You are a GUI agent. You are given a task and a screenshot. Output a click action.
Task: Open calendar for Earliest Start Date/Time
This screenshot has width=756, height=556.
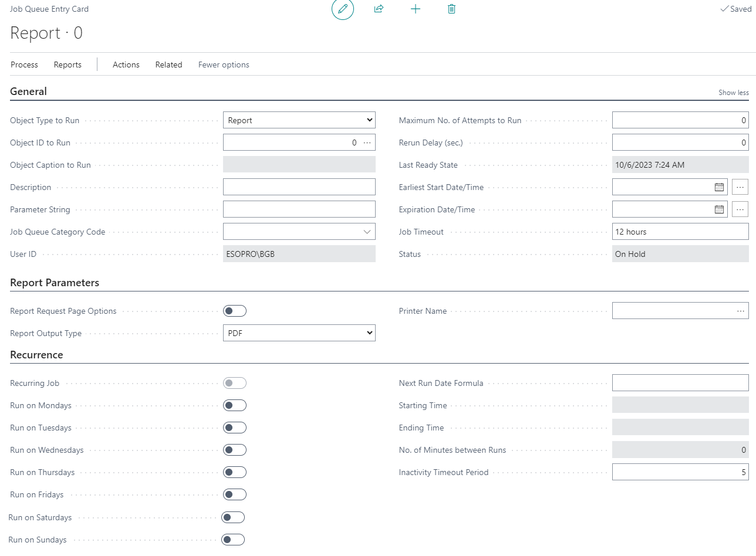pyautogui.click(x=719, y=187)
